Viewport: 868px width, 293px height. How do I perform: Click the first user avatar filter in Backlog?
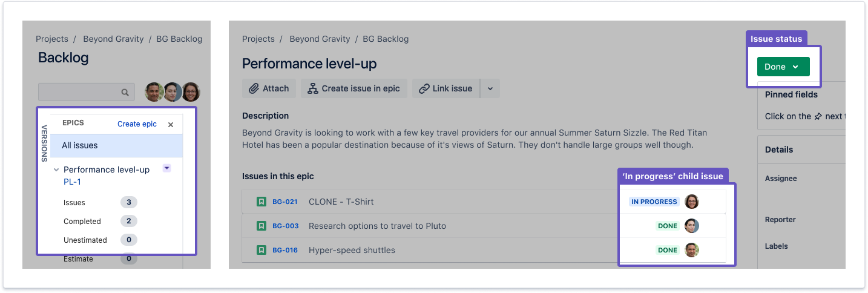click(x=154, y=92)
